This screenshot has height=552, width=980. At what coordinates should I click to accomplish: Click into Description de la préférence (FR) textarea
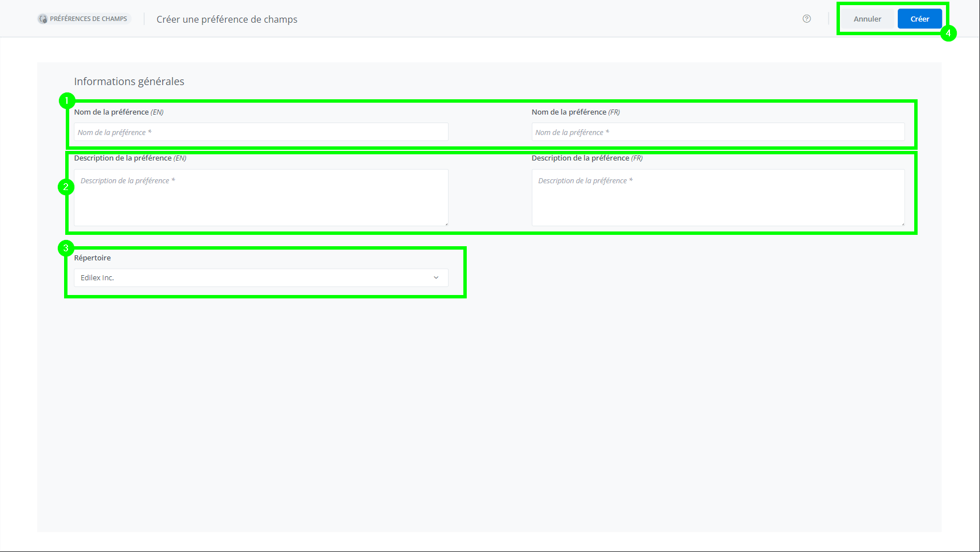[718, 197]
